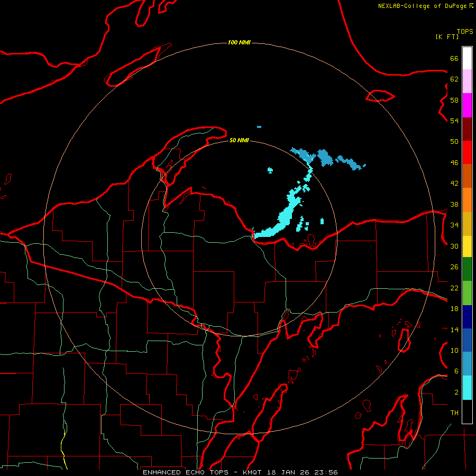This screenshot has height=476, width=476.
Task: Click the yellow road segment at bottom left
Action: 63,450
